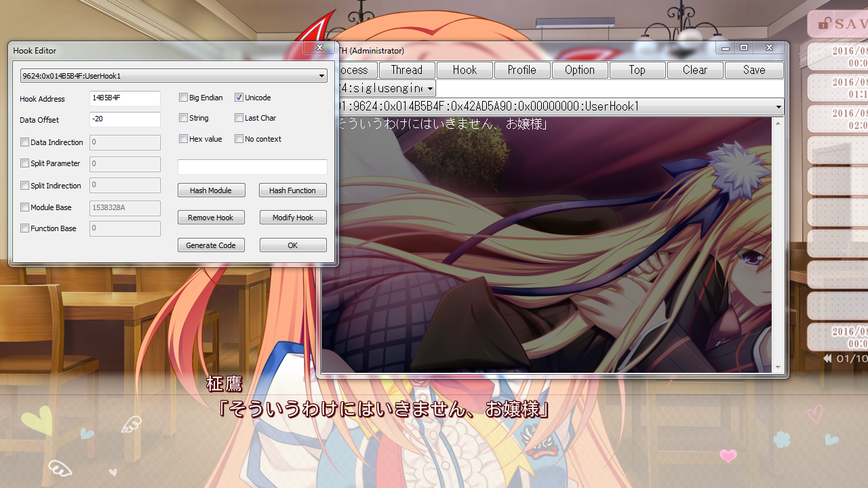The width and height of the screenshot is (868, 488).
Task: Click the Function Base value field
Action: coord(125,228)
